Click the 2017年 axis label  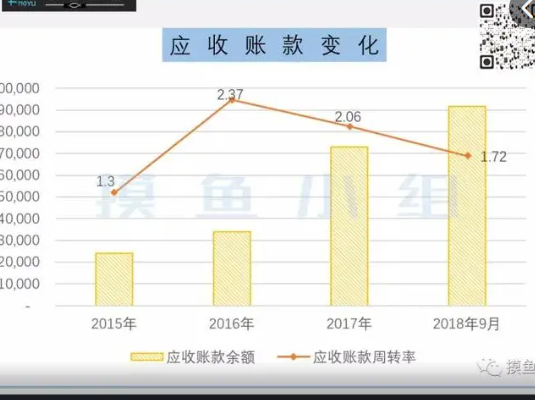(x=349, y=324)
